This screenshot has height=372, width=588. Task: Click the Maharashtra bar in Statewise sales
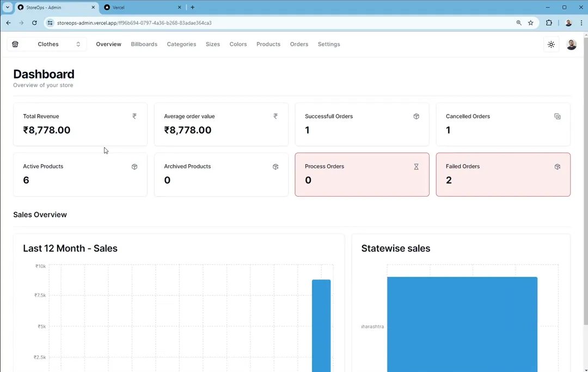coord(462,325)
